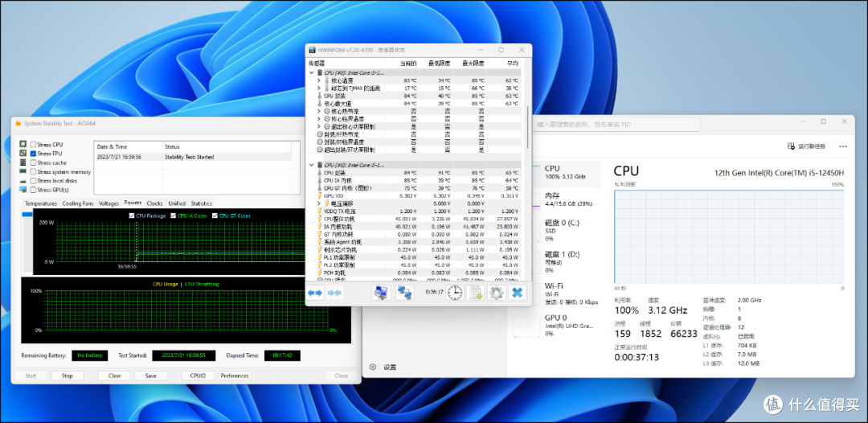Screen dimensions: 868x423
Task: Uncheck Stress FPU checkbox
Action: 33,154
